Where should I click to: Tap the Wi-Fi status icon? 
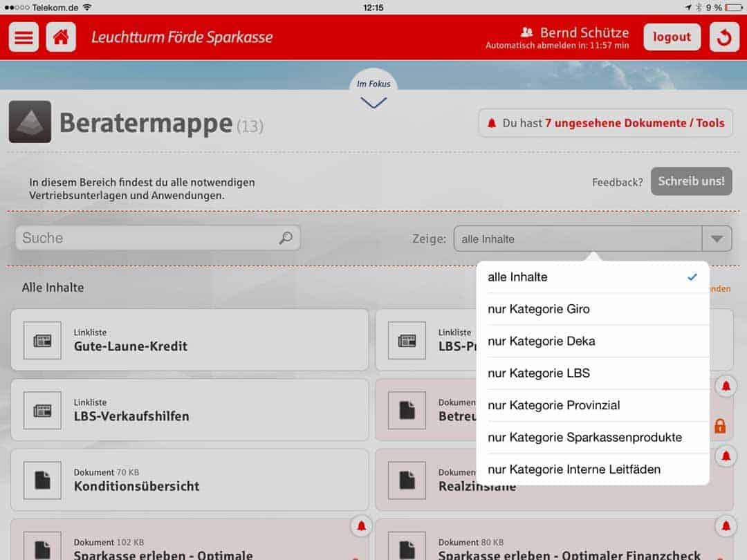tap(86, 7)
